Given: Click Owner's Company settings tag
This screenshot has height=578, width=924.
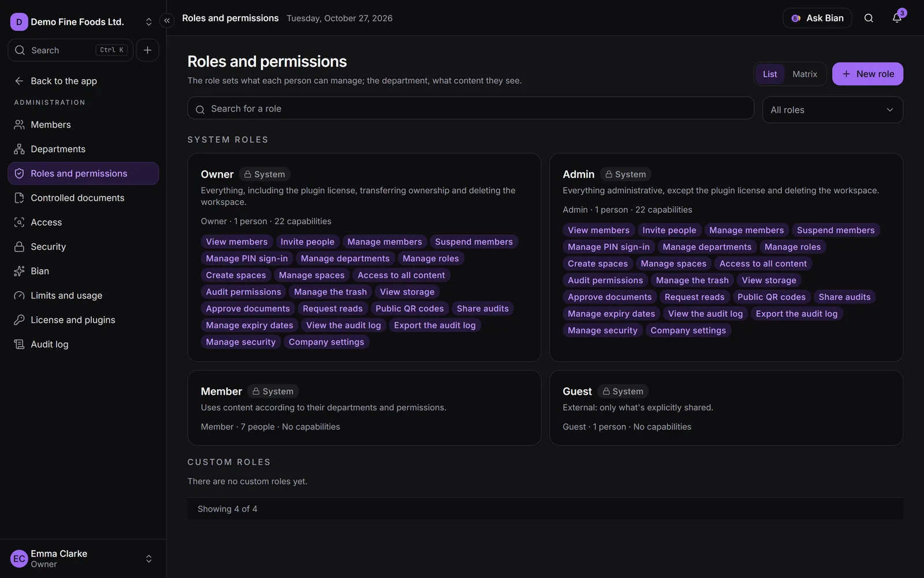Looking at the screenshot, I should tap(326, 342).
